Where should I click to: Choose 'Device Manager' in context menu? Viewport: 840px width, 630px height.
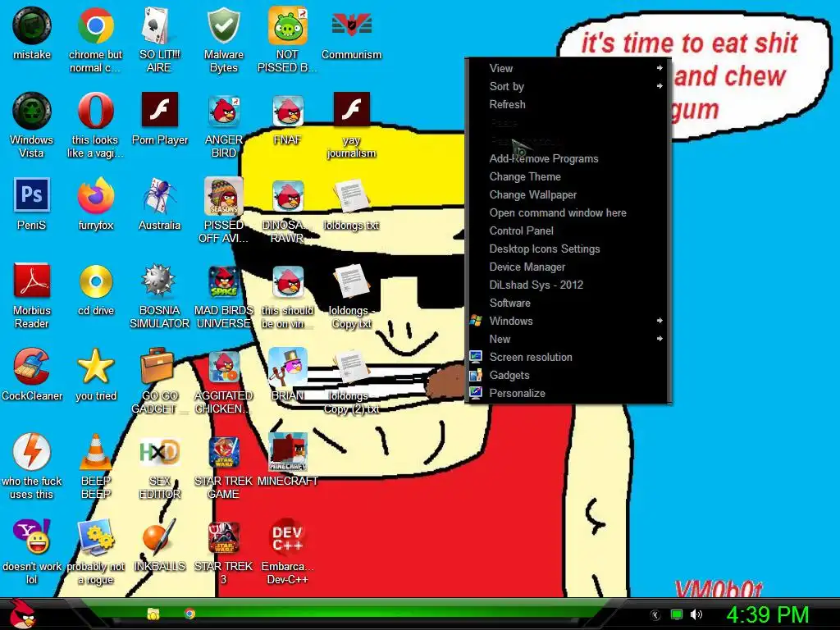(x=568, y=267)
